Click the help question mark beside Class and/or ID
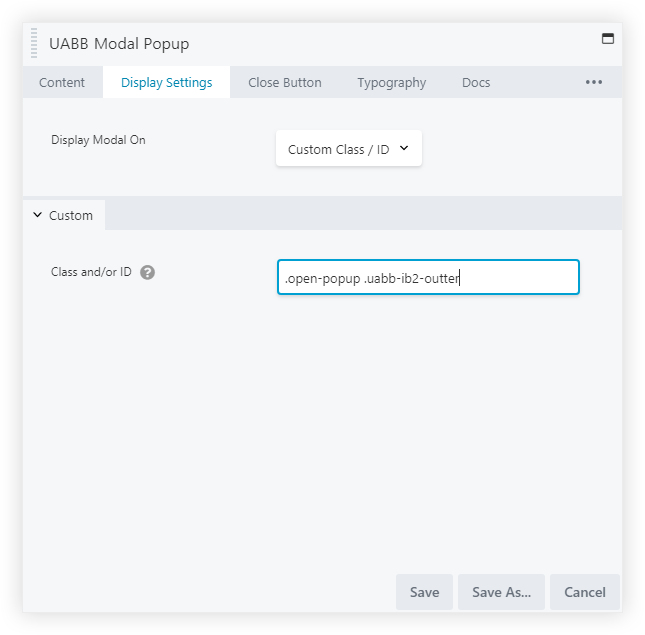This screenshot has height=635, width=645. click(148, 272)
